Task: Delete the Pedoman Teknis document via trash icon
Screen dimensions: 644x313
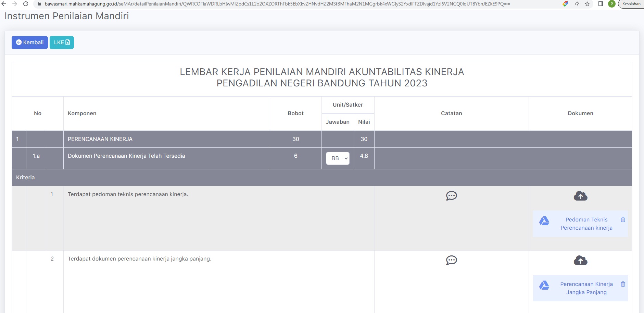Action: (x=623, y=220)
